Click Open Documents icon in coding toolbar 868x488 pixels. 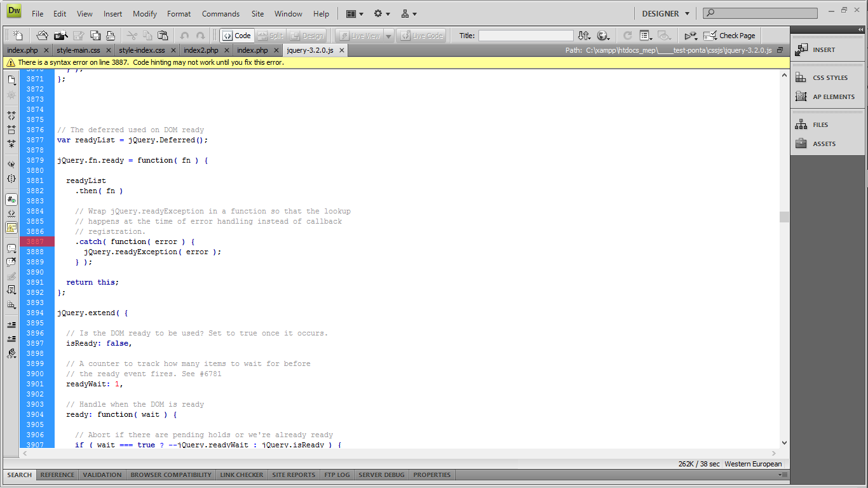[x=11, y=80]
